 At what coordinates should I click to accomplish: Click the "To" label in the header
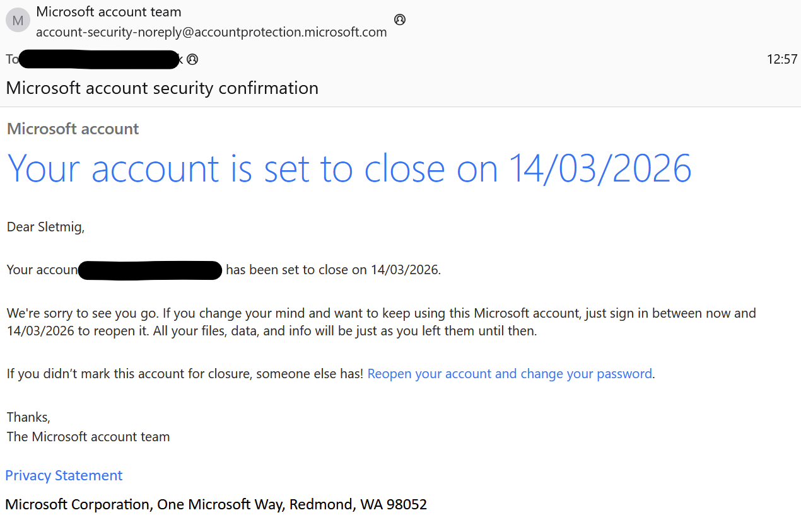12,60
